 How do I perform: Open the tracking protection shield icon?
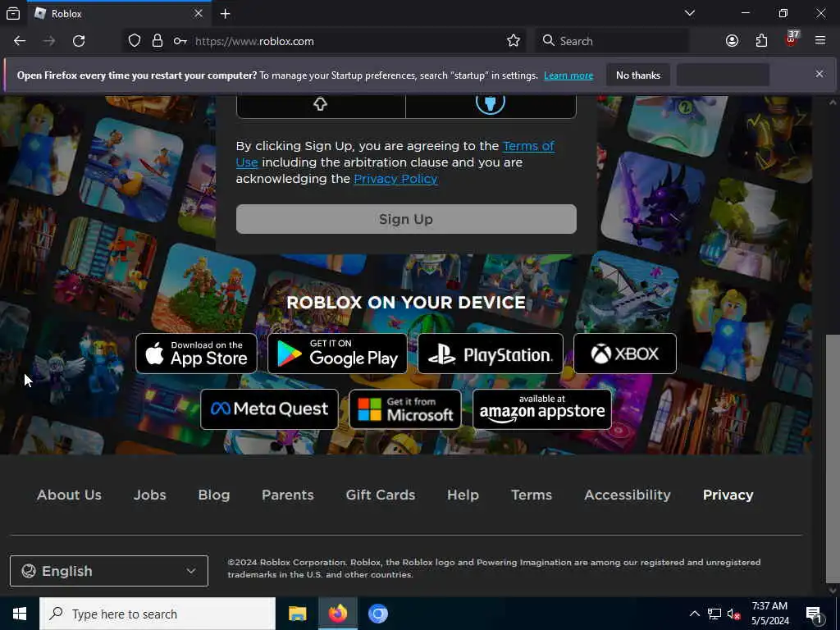coord(135,41)
